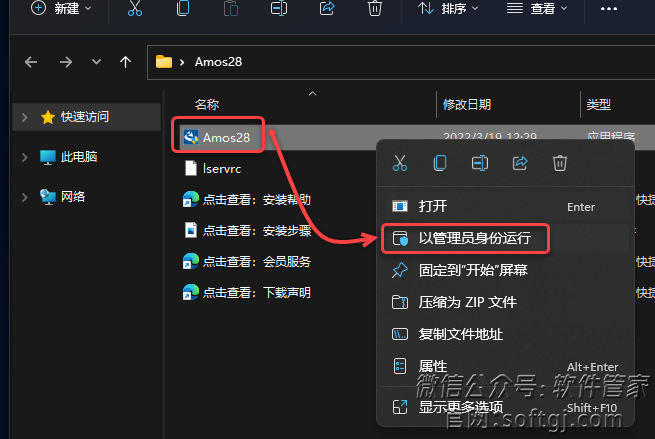Click the blank document icon of lservrc
The width and height of the screenshot is (655, 439).
pyautogui.click(x=191, y=168)
